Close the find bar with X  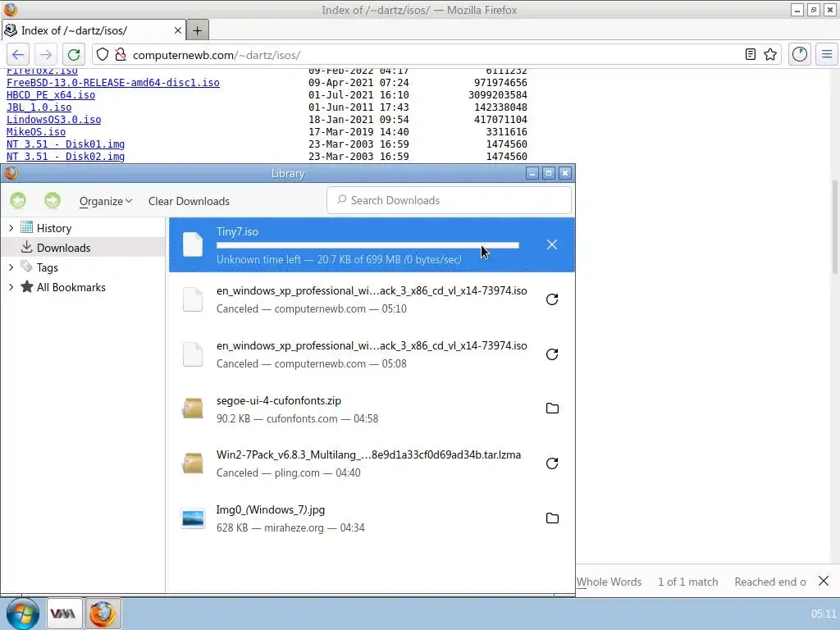(824, 582)
